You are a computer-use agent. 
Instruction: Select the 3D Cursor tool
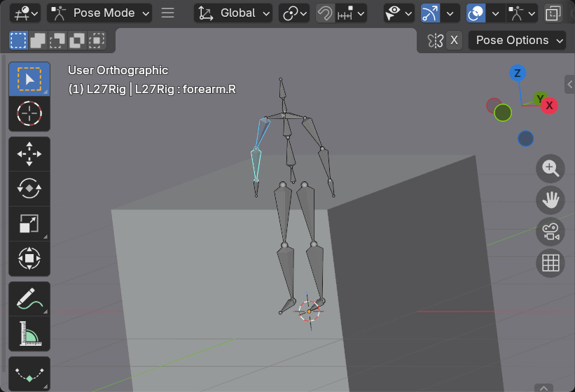click(29, 113)
